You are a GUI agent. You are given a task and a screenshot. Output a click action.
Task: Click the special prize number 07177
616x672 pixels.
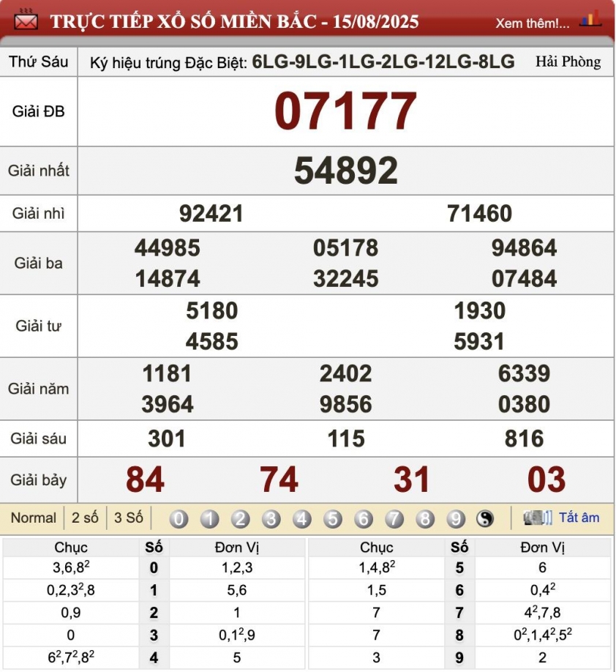click(x=345, y=111)
